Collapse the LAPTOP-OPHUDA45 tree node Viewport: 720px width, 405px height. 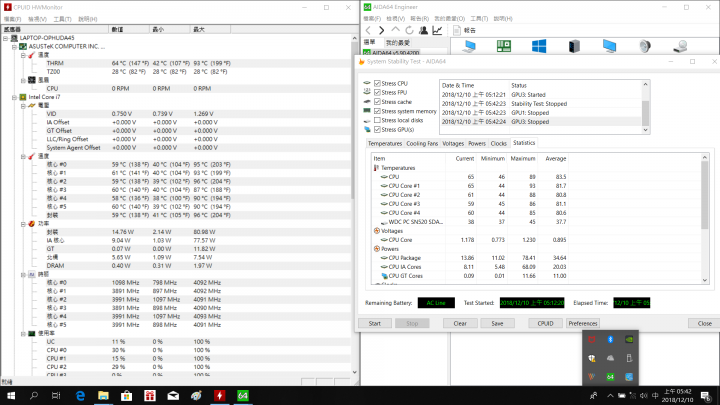6,38
